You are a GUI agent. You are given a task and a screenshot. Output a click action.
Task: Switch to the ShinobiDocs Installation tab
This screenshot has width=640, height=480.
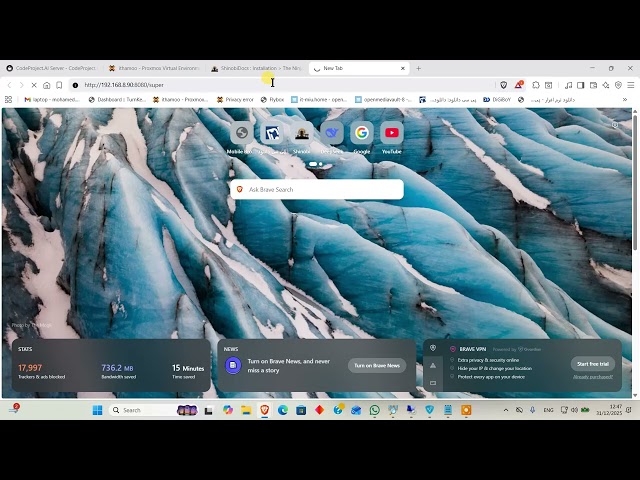pyautogui.click(x=257, y=68)
